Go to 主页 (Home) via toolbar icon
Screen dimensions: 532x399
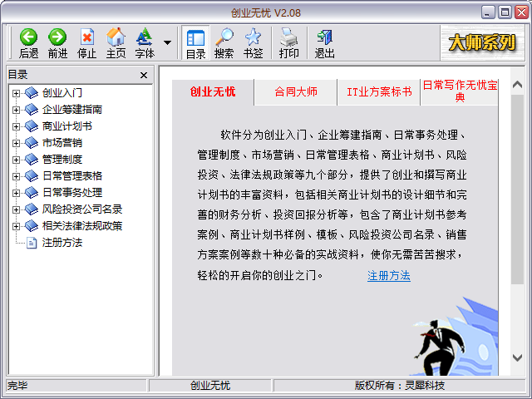[116, 42]
